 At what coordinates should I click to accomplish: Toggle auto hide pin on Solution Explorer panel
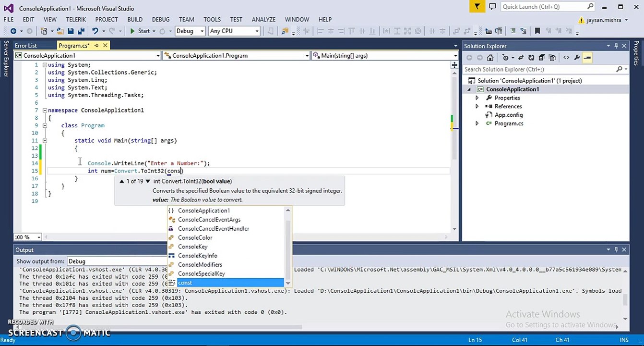coord(616,46)
